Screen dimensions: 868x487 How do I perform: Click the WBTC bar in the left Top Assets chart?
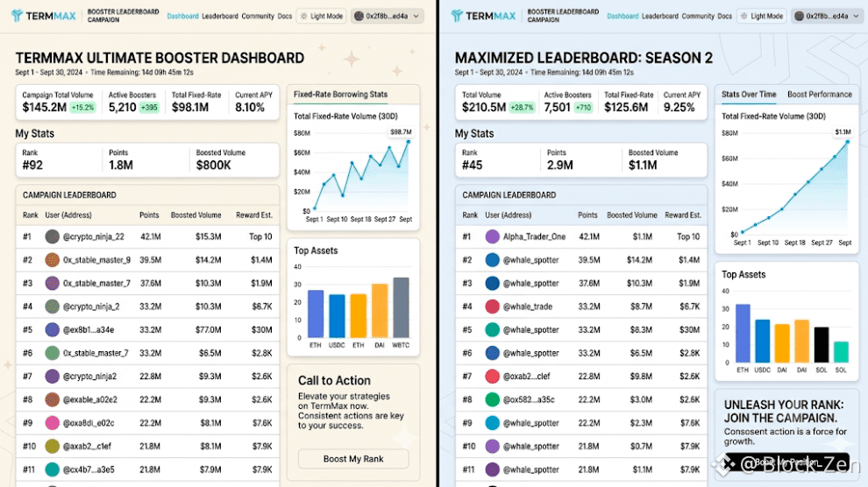click(401, 307)
